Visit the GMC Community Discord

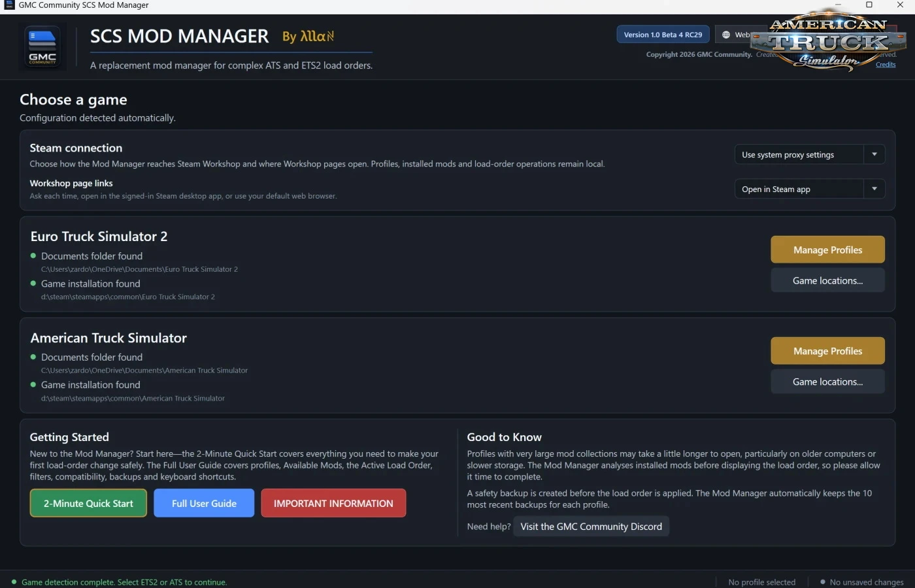(x=591, y=527)
